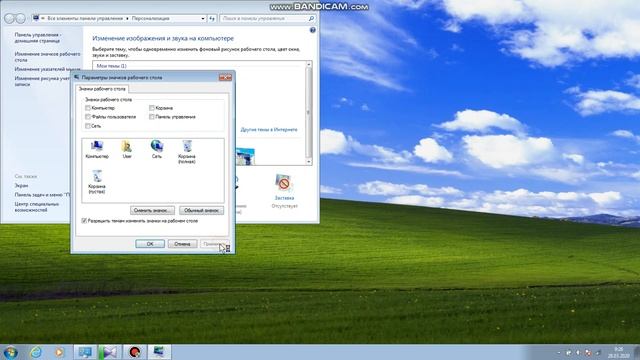Click the Персонализация breadcrumb segment
Screen dimensions: 640x360
click(x=151, y=18)
